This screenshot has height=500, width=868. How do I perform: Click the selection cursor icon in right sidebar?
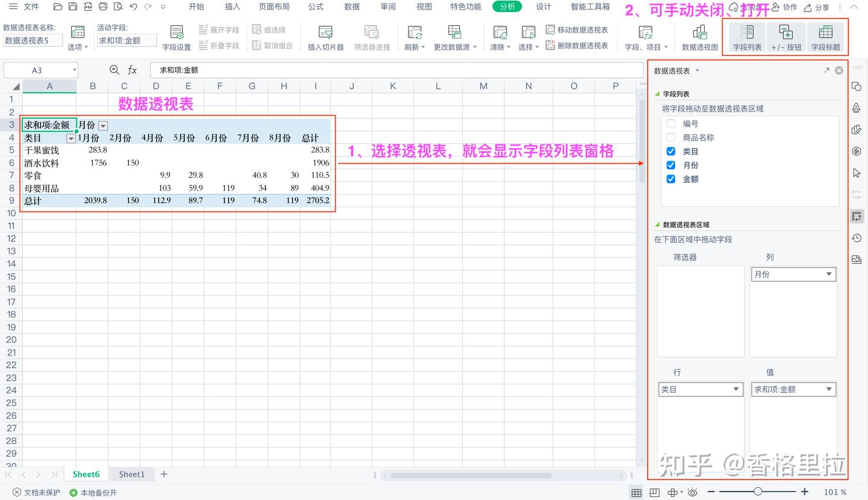857,173
